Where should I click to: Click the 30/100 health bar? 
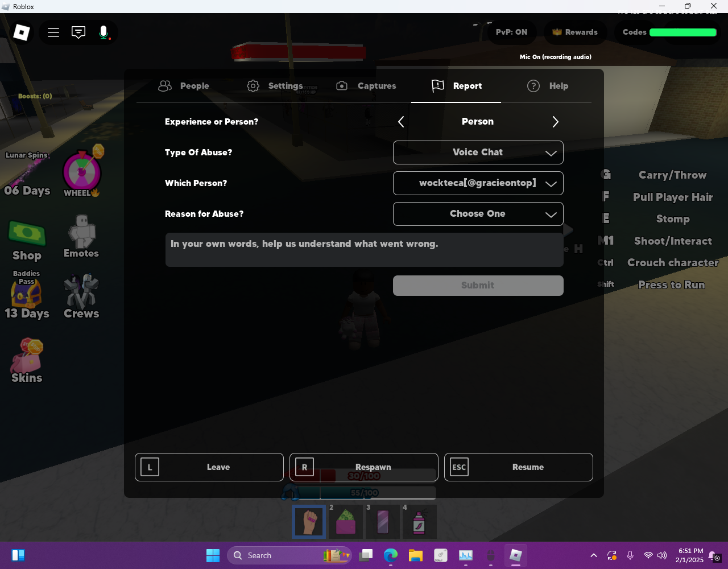coord(364,476)
